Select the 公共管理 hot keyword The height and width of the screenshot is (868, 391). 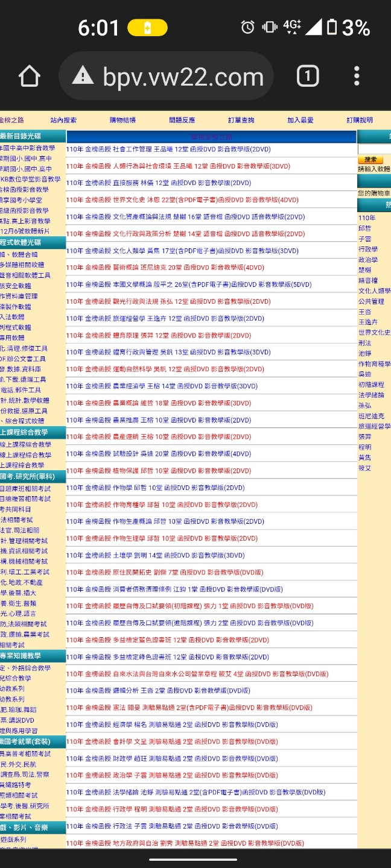[x=371, y=301]
